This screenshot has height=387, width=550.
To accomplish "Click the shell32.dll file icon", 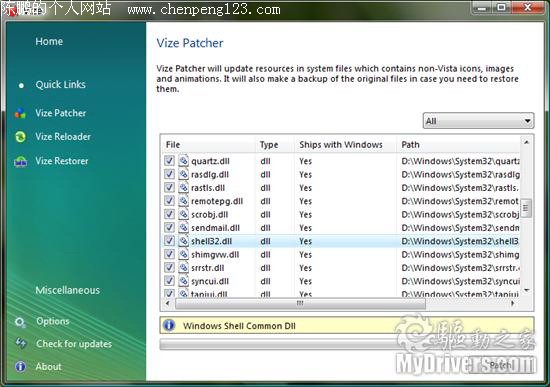I will click(183, 241).
